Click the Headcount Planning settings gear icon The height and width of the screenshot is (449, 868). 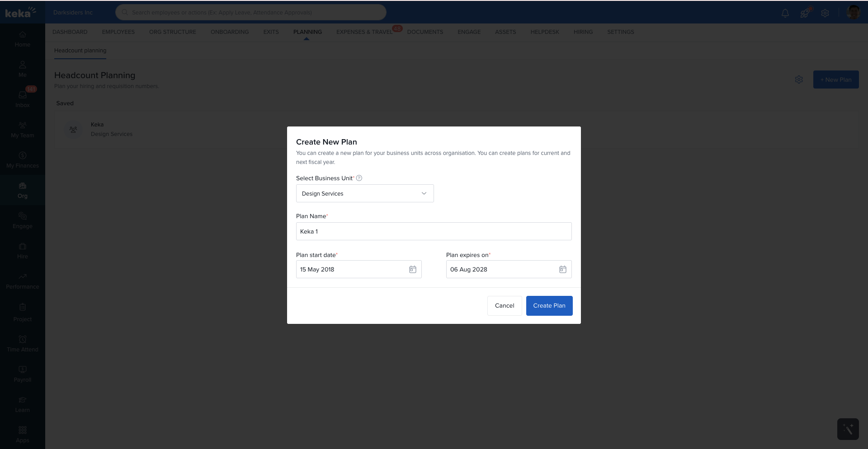click(x=799, y=80)
